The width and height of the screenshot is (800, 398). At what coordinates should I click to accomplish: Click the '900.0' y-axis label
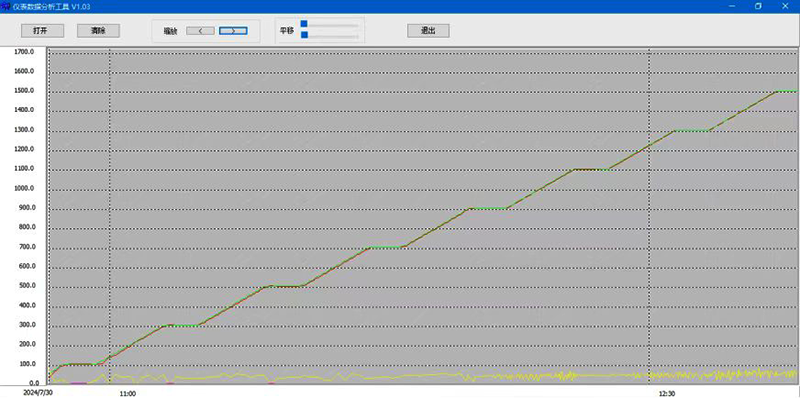pyautogui.click(x=26, y=208)
